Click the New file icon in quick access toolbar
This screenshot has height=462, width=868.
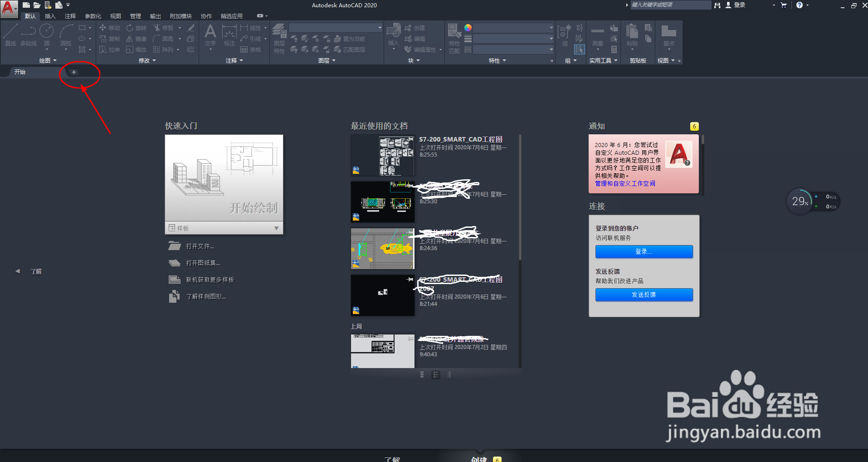tap(26, 5)
